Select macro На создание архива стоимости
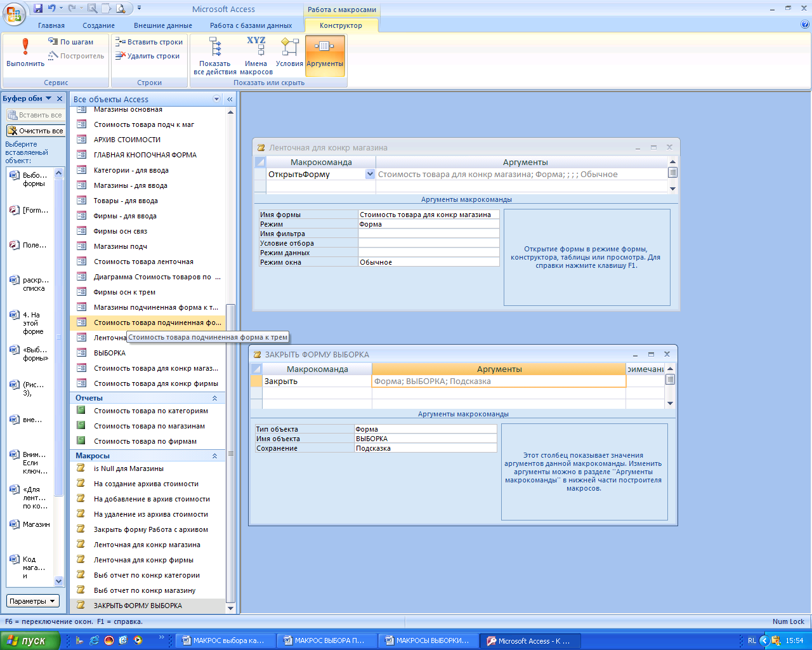Image resolution: width=812 pixels, height=650 pixels. (147, 484)
